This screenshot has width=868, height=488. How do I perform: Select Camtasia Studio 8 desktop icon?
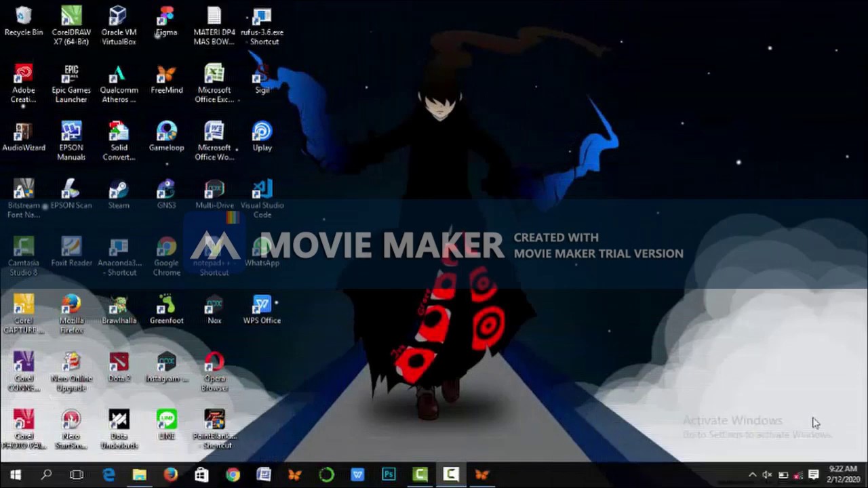23,256
